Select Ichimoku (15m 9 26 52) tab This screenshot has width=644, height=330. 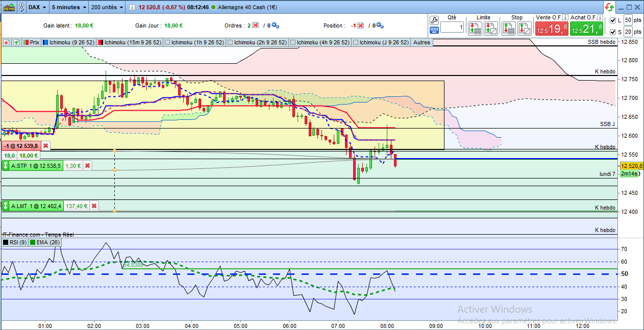(x=130, y=42)
